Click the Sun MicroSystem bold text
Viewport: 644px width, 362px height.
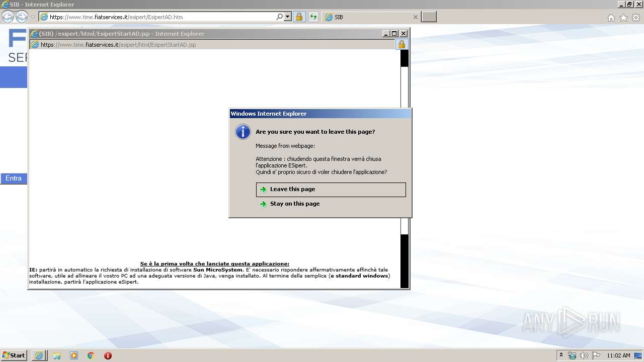[218, 270]
